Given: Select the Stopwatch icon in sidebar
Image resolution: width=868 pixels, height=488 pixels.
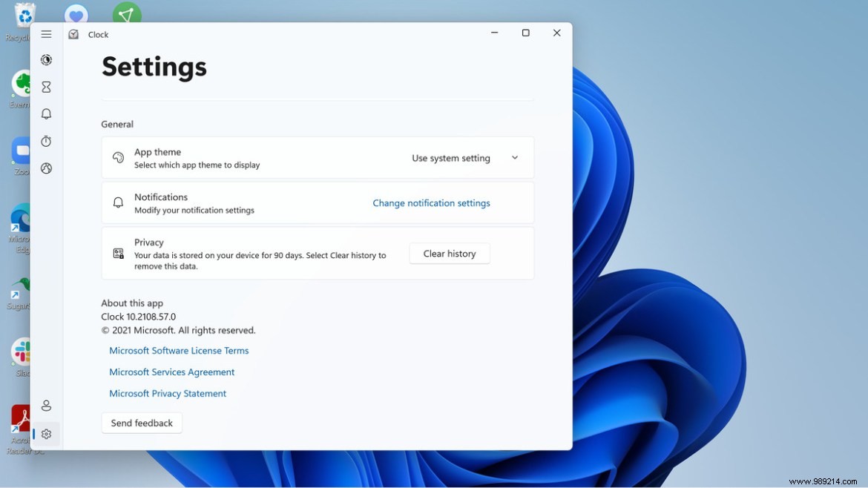Looking at the screenshot, I should point(46,141).
